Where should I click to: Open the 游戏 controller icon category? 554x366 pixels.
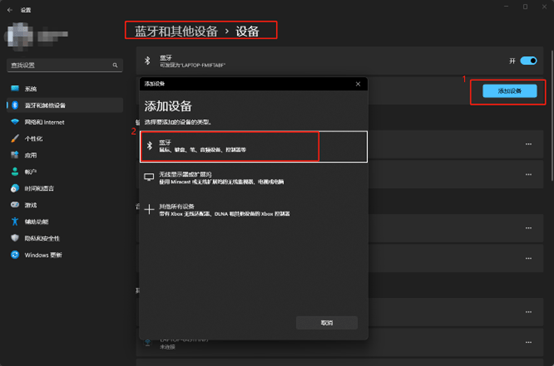tap(65, 205)
